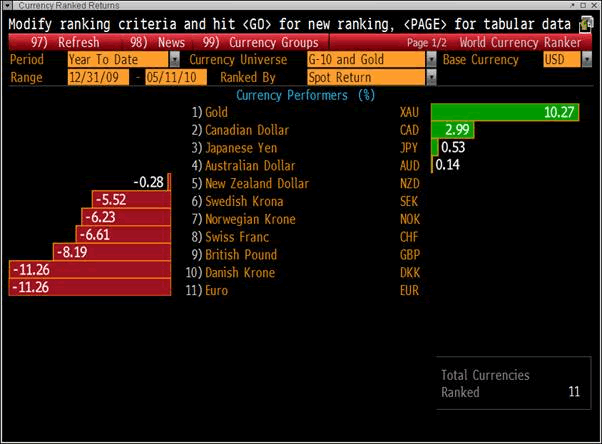Select the 3) Japanese Yen entry
This screenshot has height=444, width=602.
pos(230,148)
